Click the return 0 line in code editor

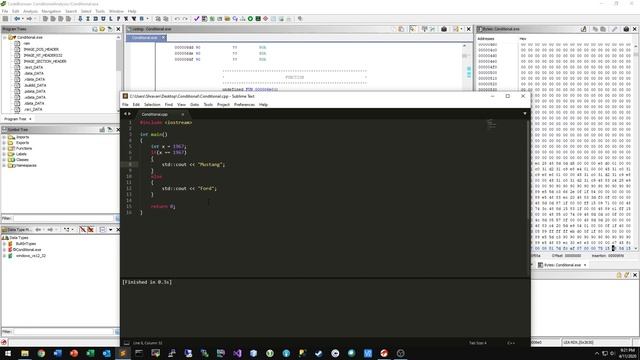pyautogui.click(x=162, y=207)
